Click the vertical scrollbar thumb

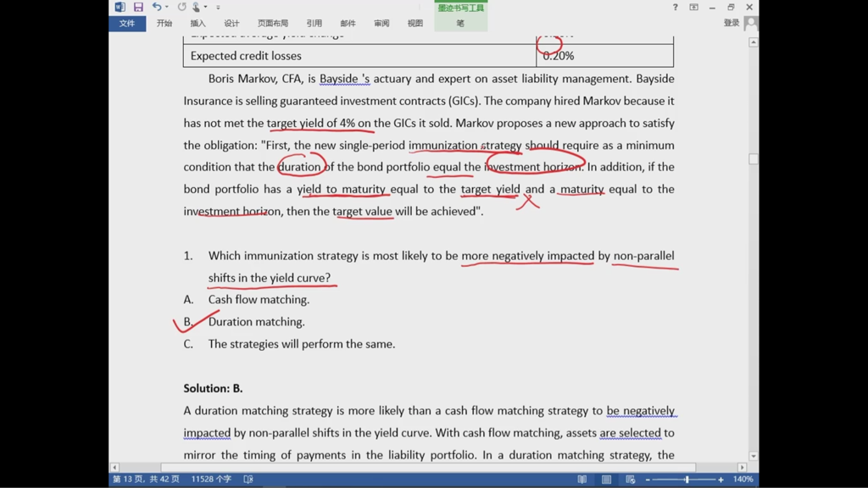pyautogui.click(x=754, y=158)
